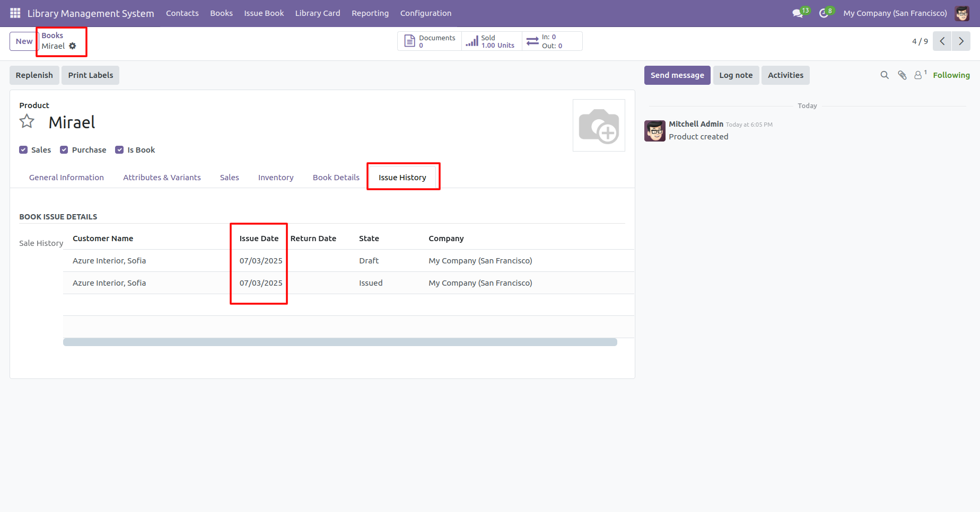The image size is (980, 512).
Task: Open the Books menu
Action: click(x=221, y=13)
